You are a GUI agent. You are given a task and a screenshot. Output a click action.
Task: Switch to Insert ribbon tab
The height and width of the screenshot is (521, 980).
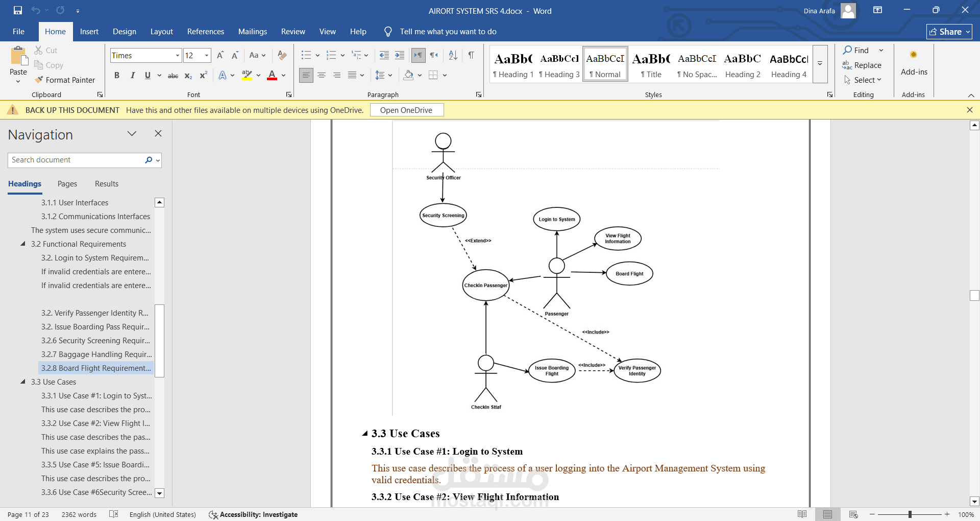pyautogui.click(x=89, y=32)
